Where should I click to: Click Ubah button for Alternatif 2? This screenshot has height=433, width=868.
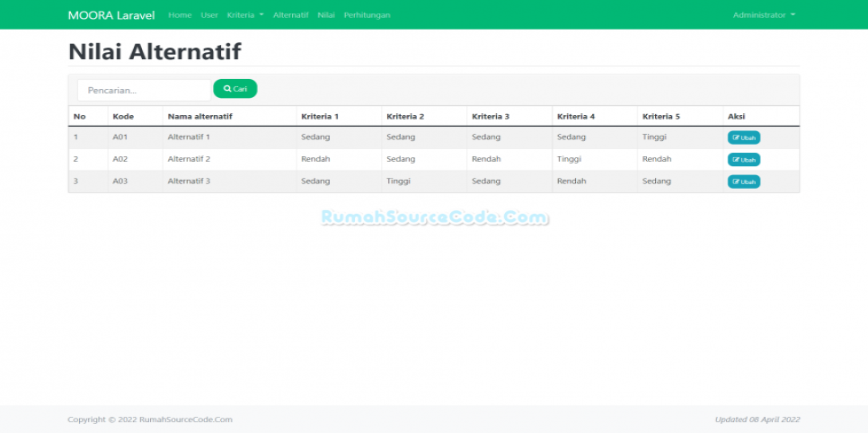(x=744, y=160)
